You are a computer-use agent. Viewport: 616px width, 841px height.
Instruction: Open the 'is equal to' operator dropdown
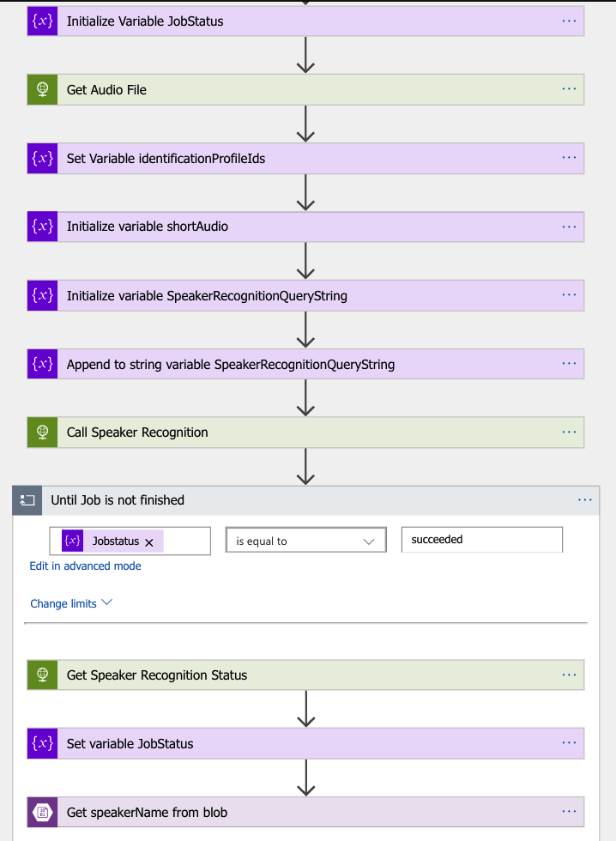[304, 542]
